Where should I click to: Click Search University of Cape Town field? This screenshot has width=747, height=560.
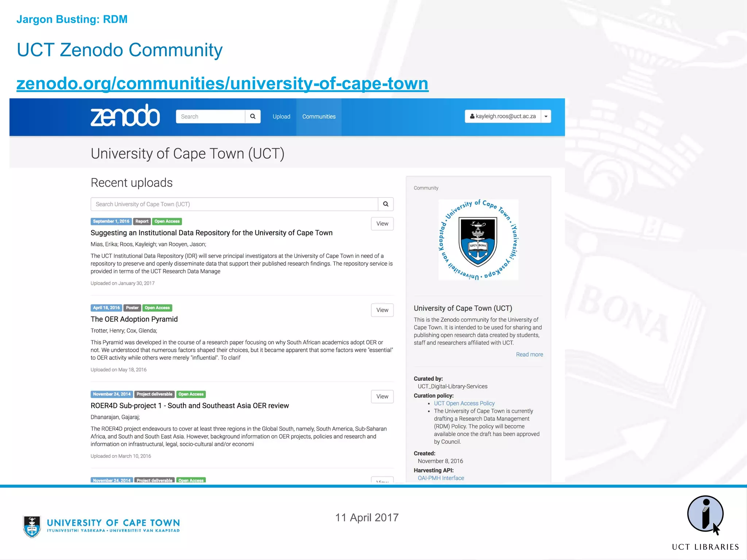coord(234,204)
